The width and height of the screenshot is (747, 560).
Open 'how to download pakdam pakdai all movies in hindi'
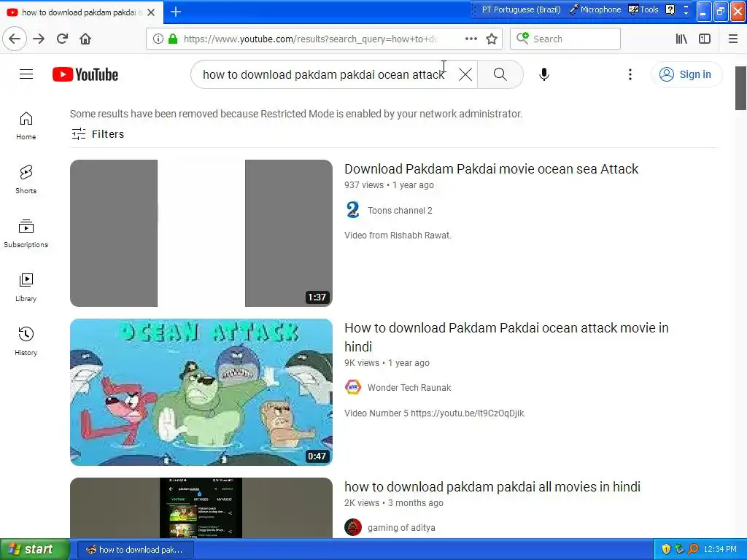(492, 486)
